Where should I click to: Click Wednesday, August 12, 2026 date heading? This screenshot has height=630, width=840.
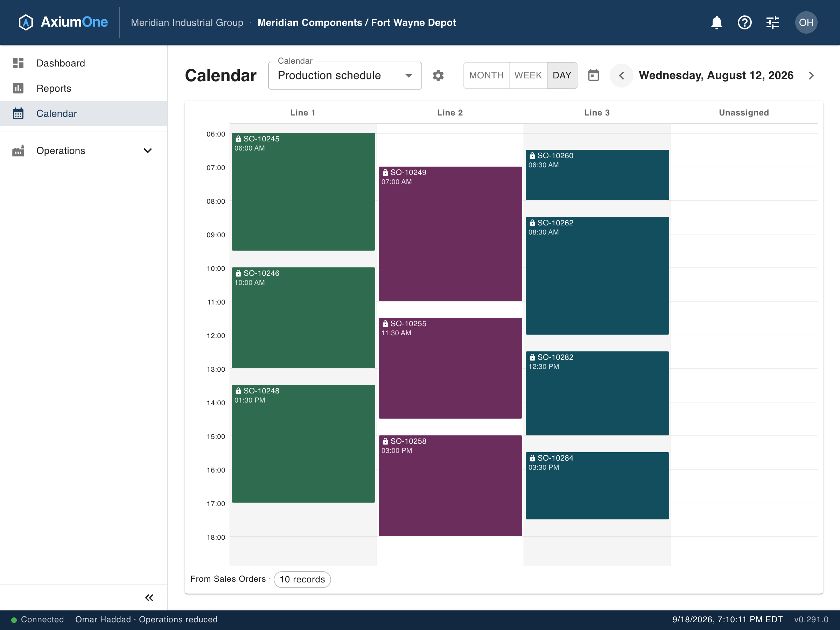coord(716,76)
